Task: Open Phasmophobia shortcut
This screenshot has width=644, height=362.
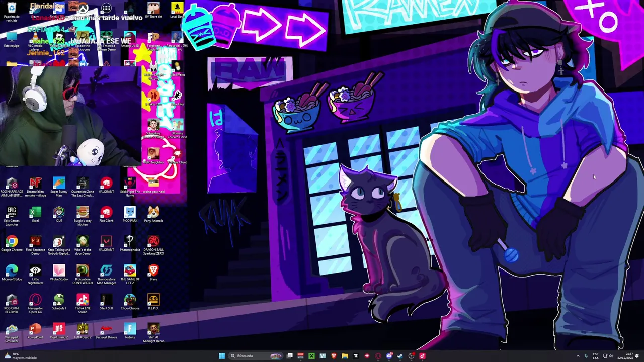Action: click(130, 244)
